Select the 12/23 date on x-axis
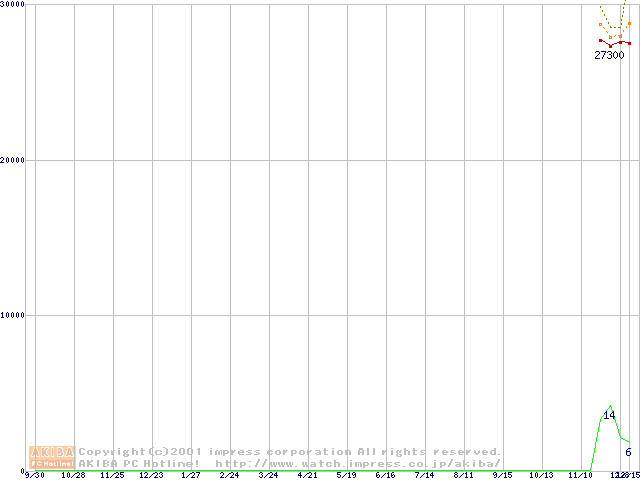 tap(151, 475)
